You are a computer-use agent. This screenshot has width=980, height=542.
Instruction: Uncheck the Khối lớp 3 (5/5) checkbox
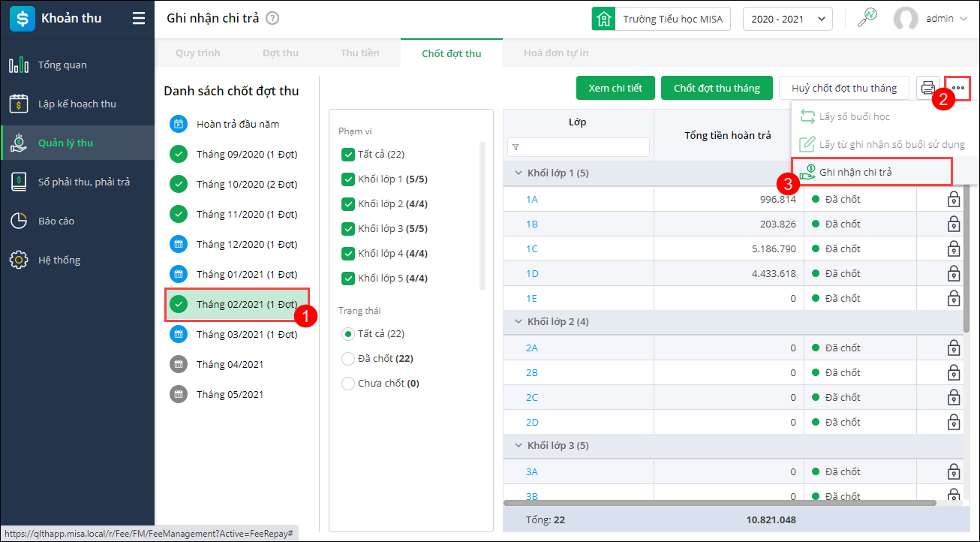347,229
